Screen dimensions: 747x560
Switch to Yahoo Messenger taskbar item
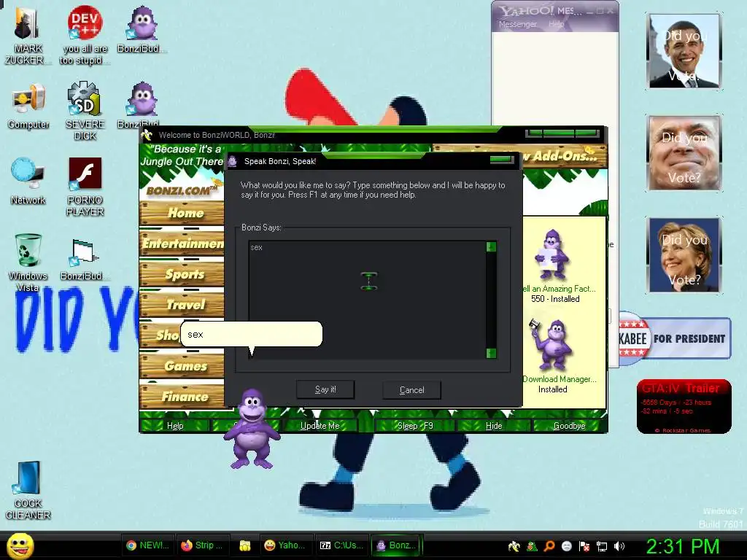[x=285, y=545]
